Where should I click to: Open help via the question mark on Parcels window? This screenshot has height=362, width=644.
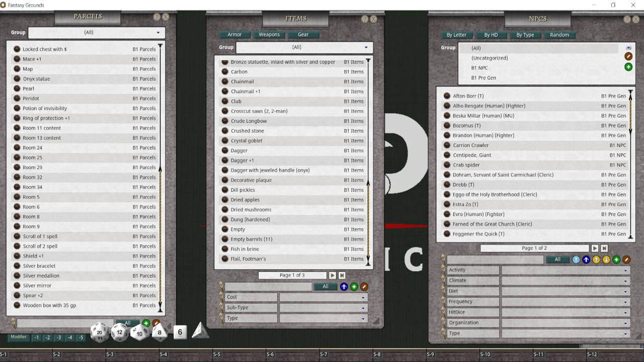click(157, 17)
